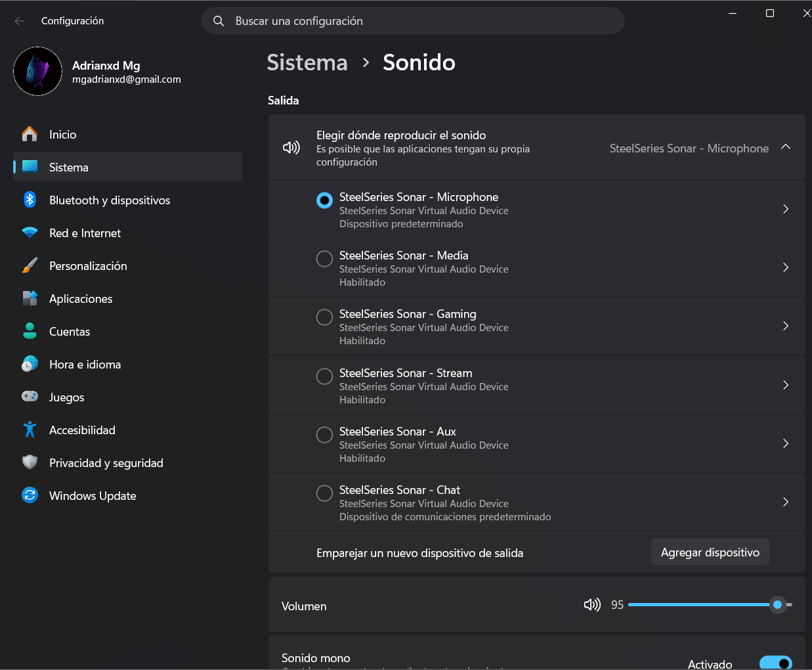Maximize the Configuración window

coord(770,13)
